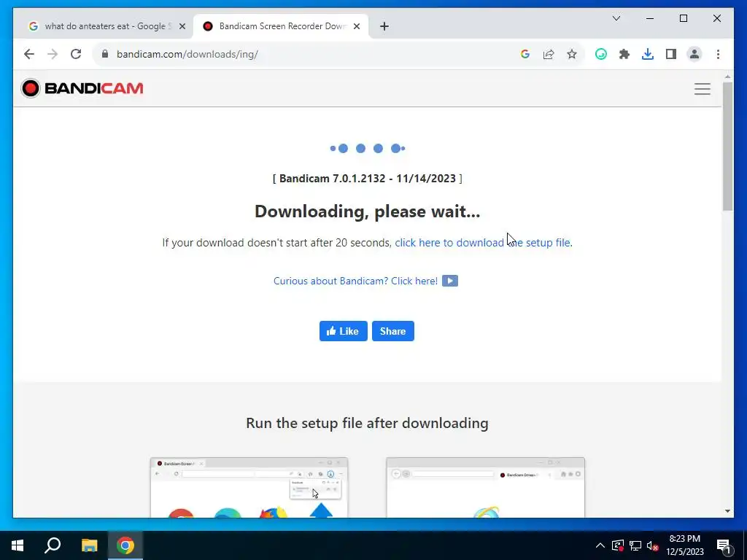Expand the tab search chevron
Viewport: 747px width, 560px height.
tap(616, 18)
